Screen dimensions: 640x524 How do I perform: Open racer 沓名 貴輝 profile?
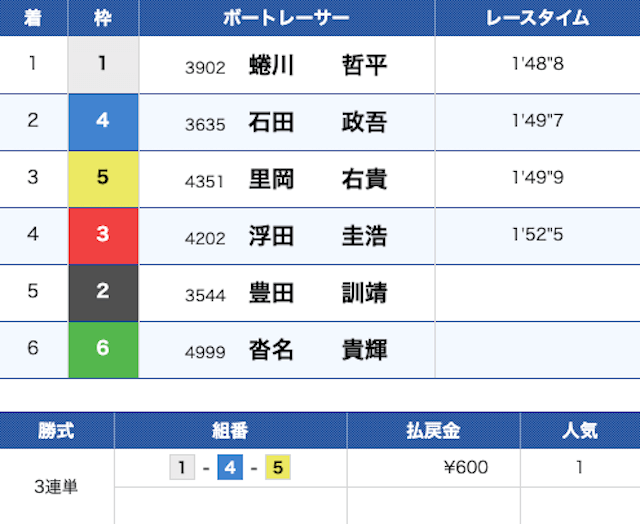click(x=318, y=350)
